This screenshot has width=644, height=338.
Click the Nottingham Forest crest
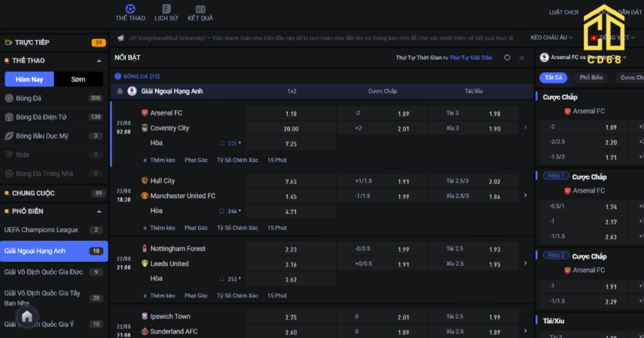pyautogui.click(x=145, y=249)
